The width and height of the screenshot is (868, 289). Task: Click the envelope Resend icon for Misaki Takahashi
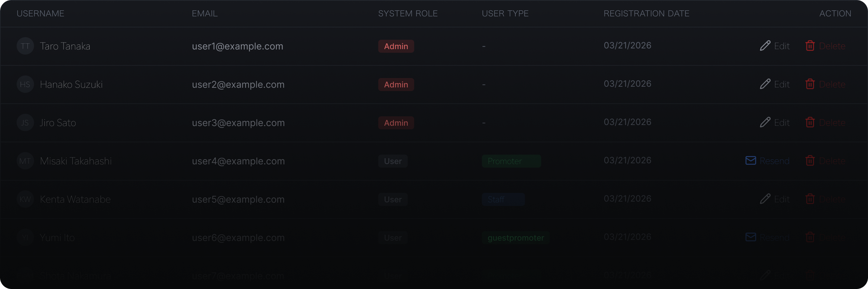pyautogui.click(x=751, y=161)
